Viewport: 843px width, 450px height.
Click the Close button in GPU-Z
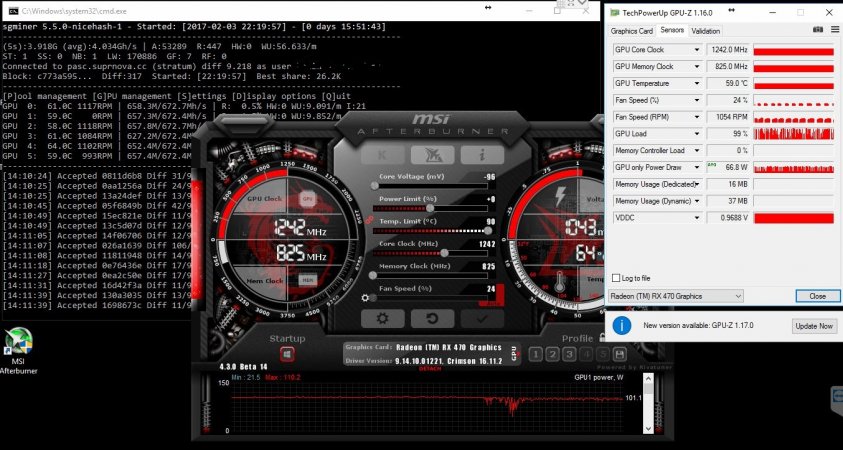click(818, 296)
